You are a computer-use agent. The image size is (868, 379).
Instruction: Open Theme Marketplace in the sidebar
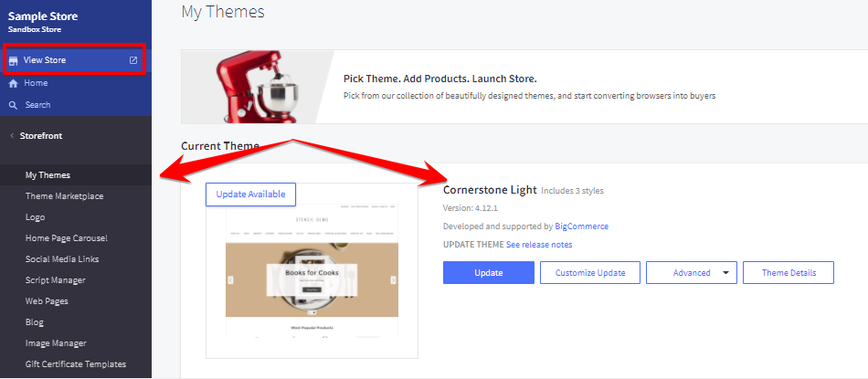pos(64,196)
